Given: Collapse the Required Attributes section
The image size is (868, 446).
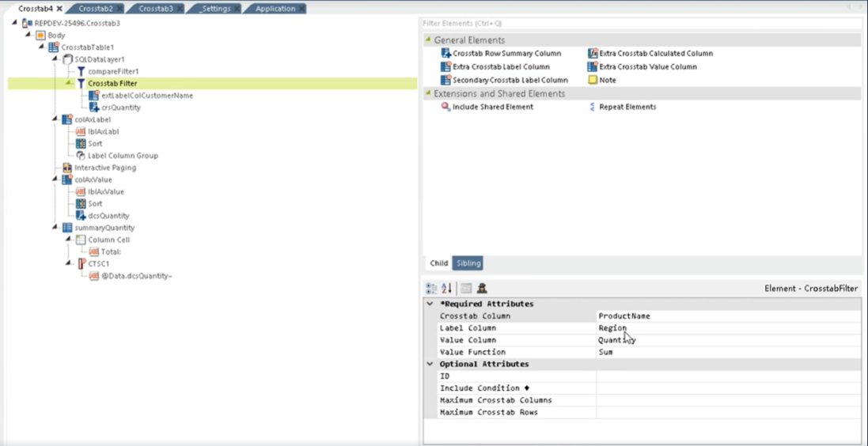Looking at the screenshot, I should (x=430, y=304).
